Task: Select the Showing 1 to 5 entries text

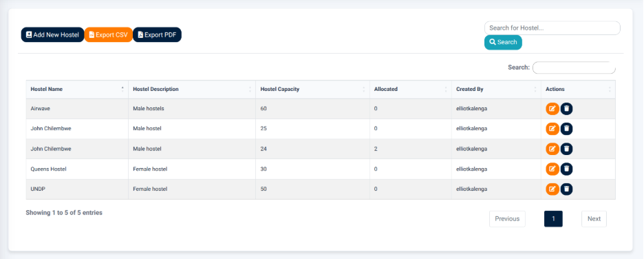Action: (x=64, y=213)
